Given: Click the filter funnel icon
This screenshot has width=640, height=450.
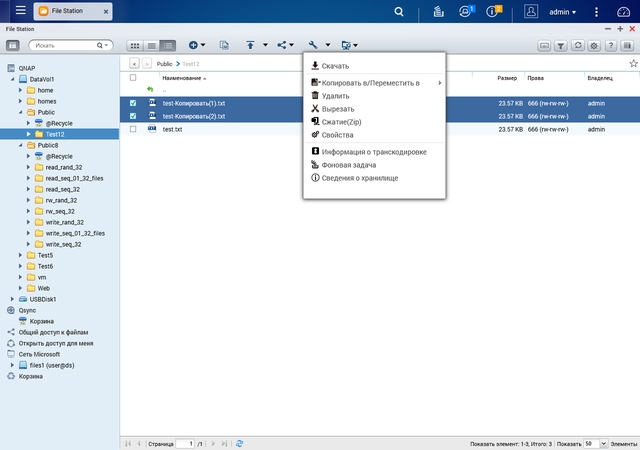Looking at the screenshot, I should (561, 45).
